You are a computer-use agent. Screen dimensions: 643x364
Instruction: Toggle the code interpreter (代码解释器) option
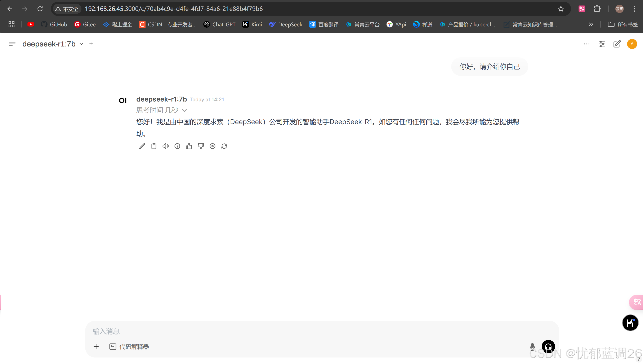[x=129, y=347]
